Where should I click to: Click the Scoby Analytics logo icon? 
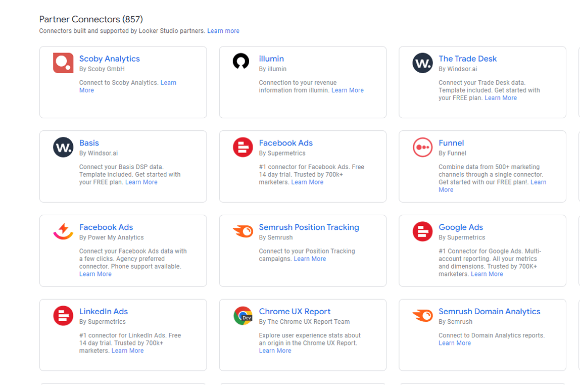[x=63, y=63]
